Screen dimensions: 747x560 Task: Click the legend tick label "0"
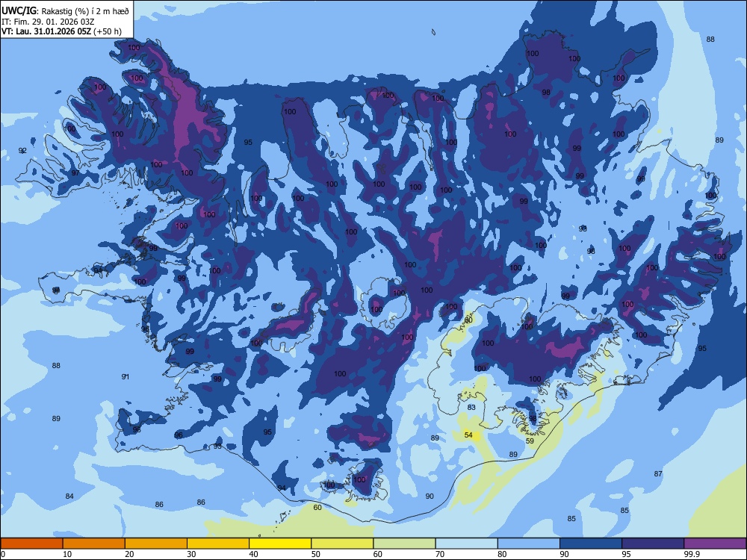coord(3,554)
